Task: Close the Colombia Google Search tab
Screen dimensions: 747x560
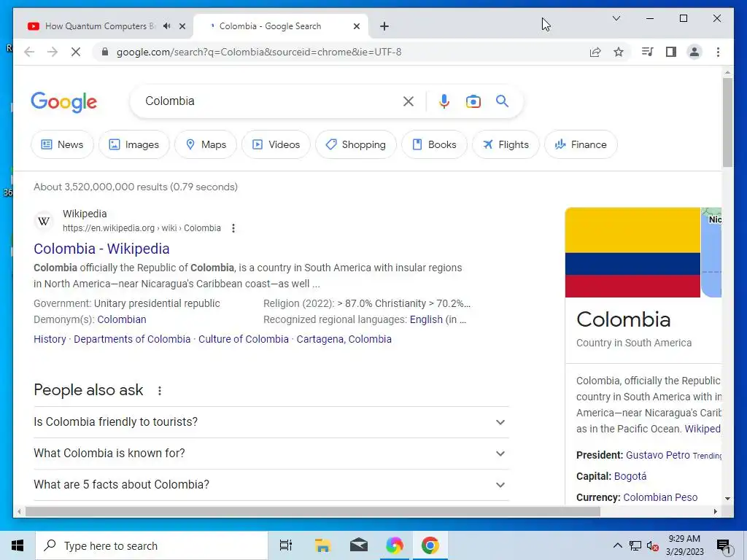Action: [356, 26]
